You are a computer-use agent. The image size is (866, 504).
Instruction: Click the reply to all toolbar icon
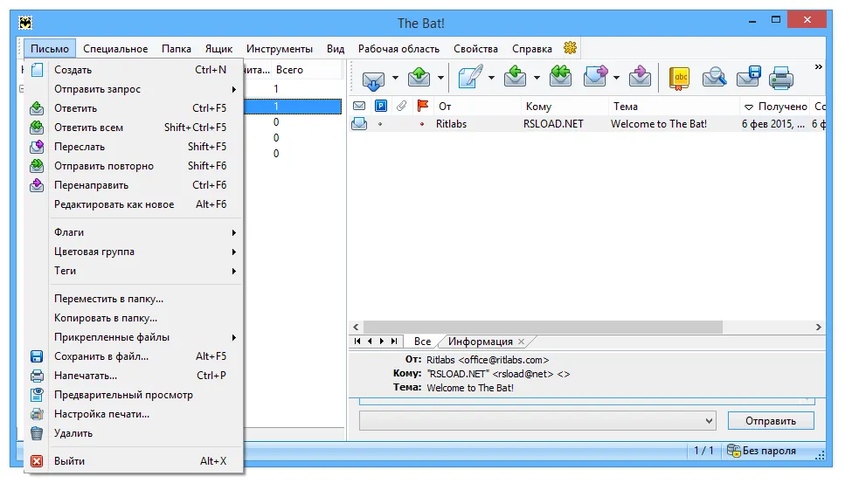[560, 77]
